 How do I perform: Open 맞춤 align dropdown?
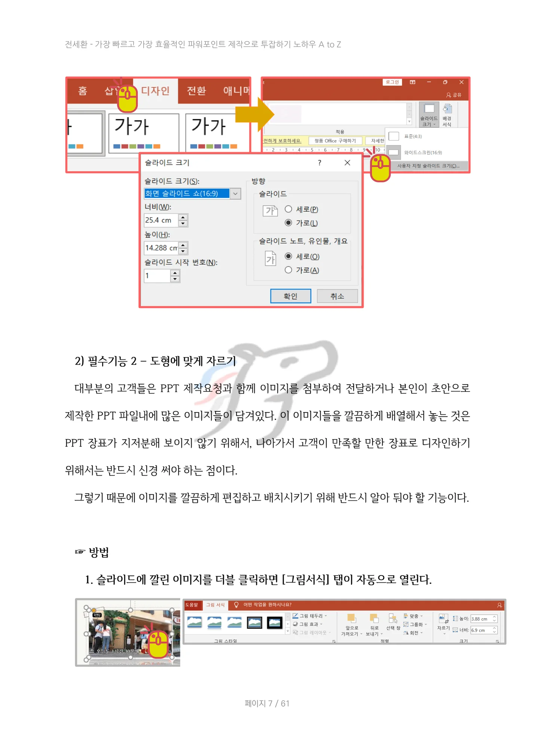(x=413, y=615)
